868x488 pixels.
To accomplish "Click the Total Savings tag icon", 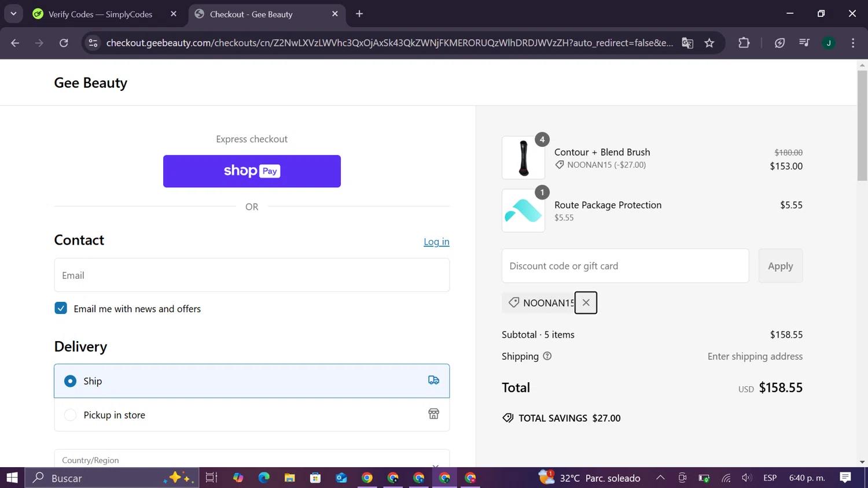I will click(x=507, y=418).
